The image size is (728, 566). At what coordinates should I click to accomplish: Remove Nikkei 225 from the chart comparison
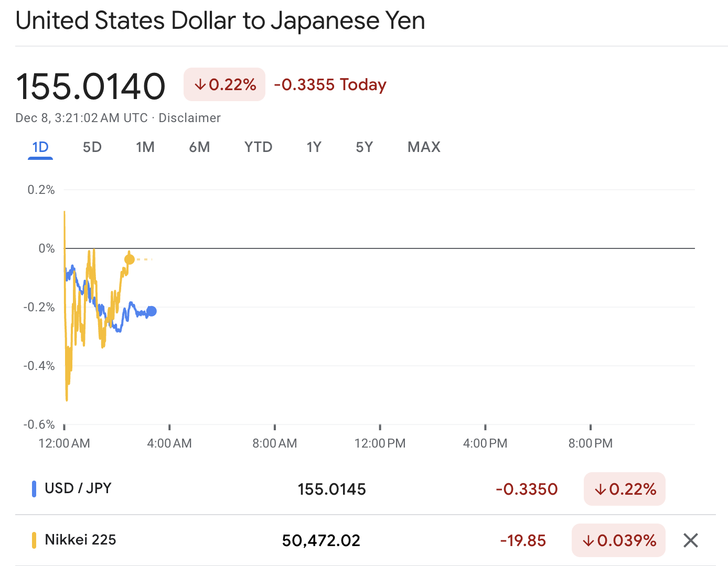(690, 540)
